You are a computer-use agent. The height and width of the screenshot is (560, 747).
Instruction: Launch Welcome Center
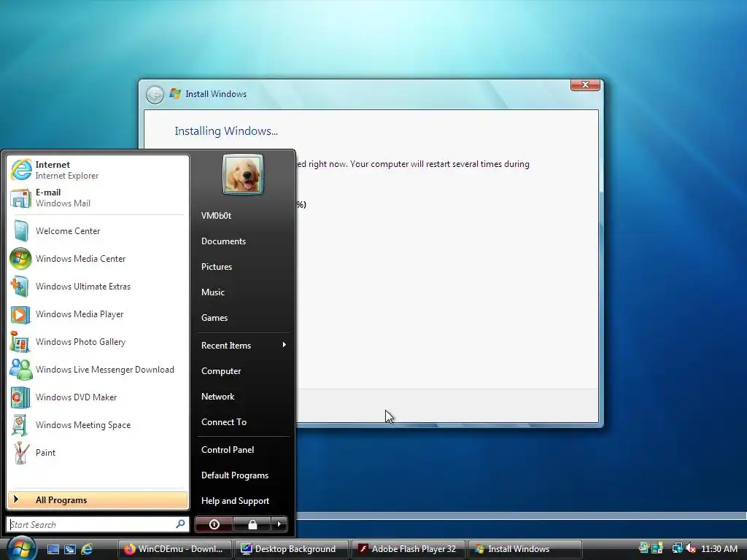(x=98, y=231)
